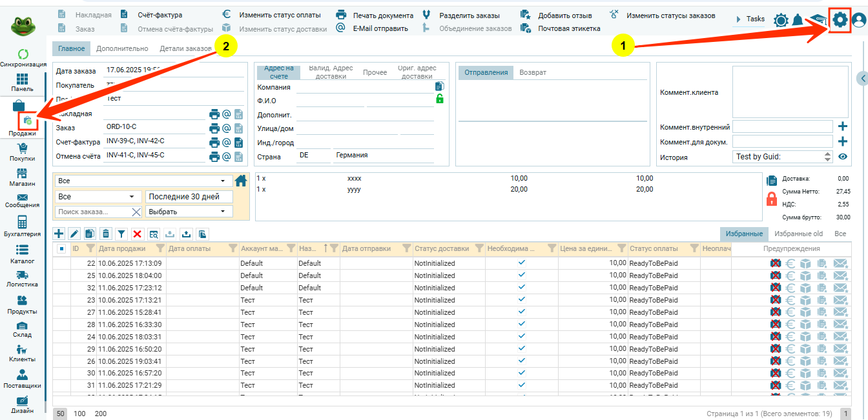Screen dimensions: 868x420
Task: Toggle the select-all checkbox in table header
Action: [x=61, y=248]
